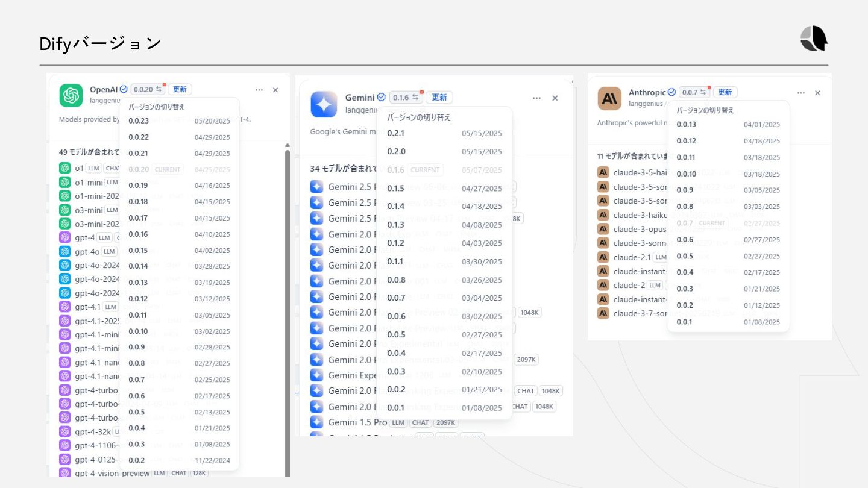Select Gemini version 0.2.1
868x488 pixels.
tap(444, 133)
